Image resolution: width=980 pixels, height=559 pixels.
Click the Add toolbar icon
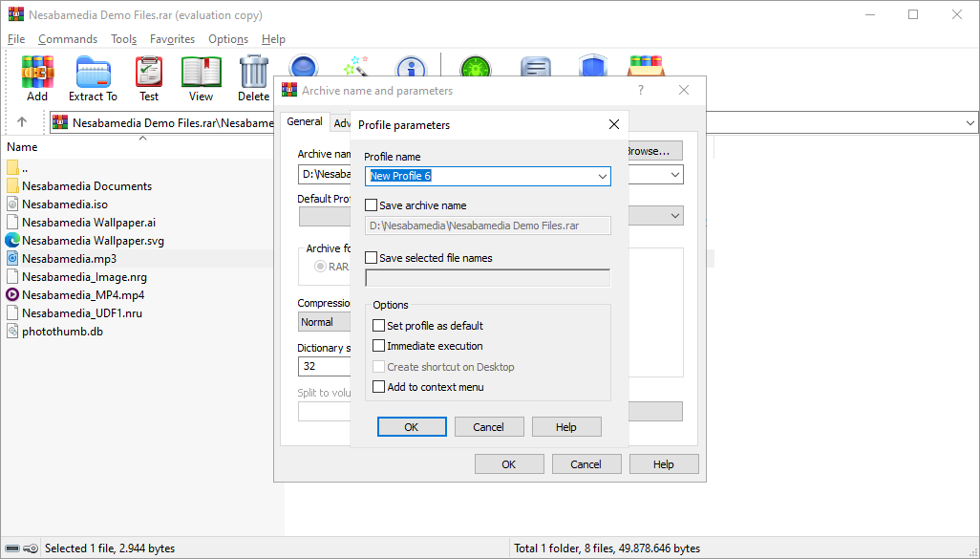pos(37,74)
